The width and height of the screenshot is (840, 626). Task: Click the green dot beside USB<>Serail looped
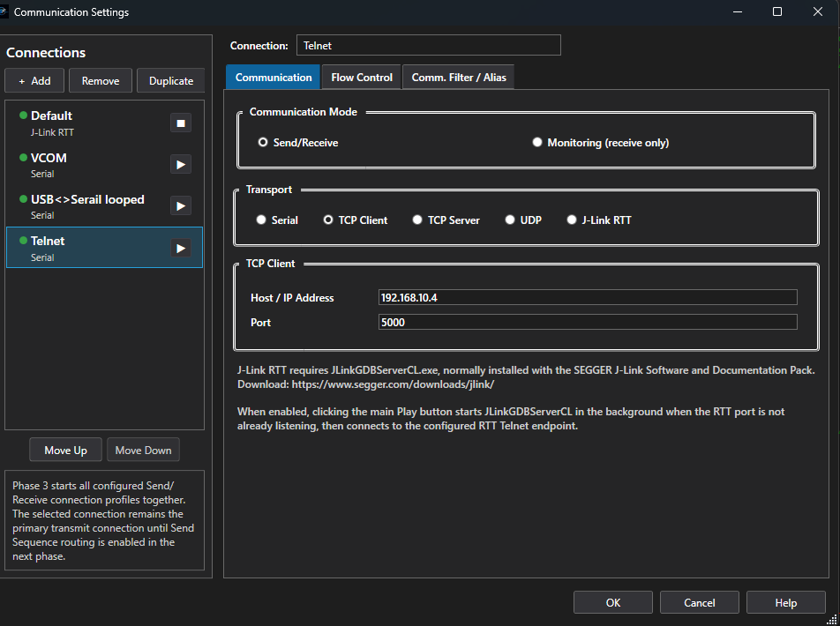click(23, 199)
